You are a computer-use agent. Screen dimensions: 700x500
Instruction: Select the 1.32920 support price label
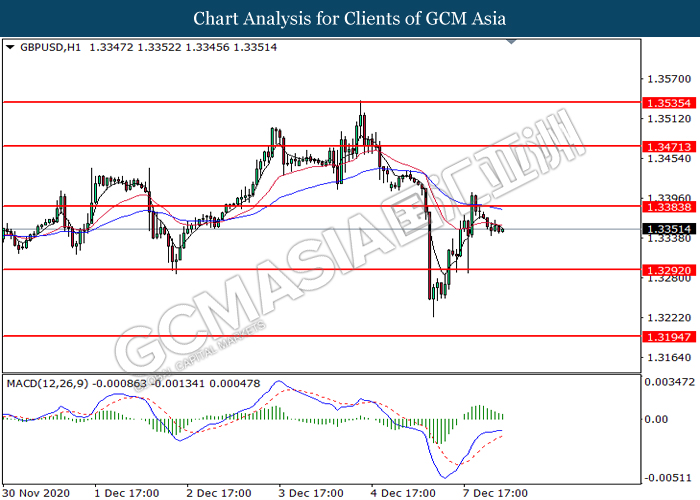point(669,270)
